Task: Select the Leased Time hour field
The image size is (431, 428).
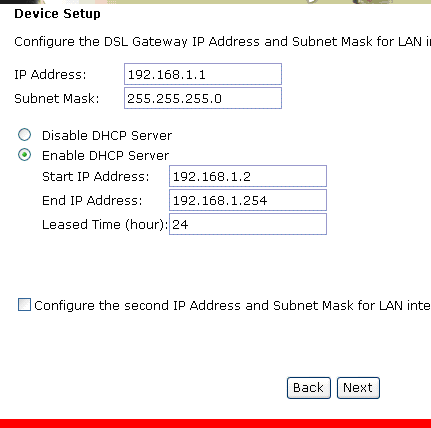Action: pos(248,224)
